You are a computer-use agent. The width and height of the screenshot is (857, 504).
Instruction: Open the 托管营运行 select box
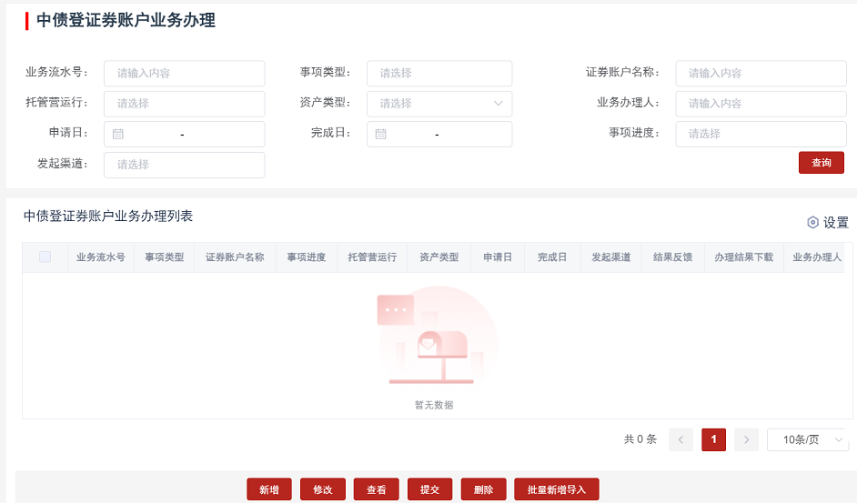184,104
